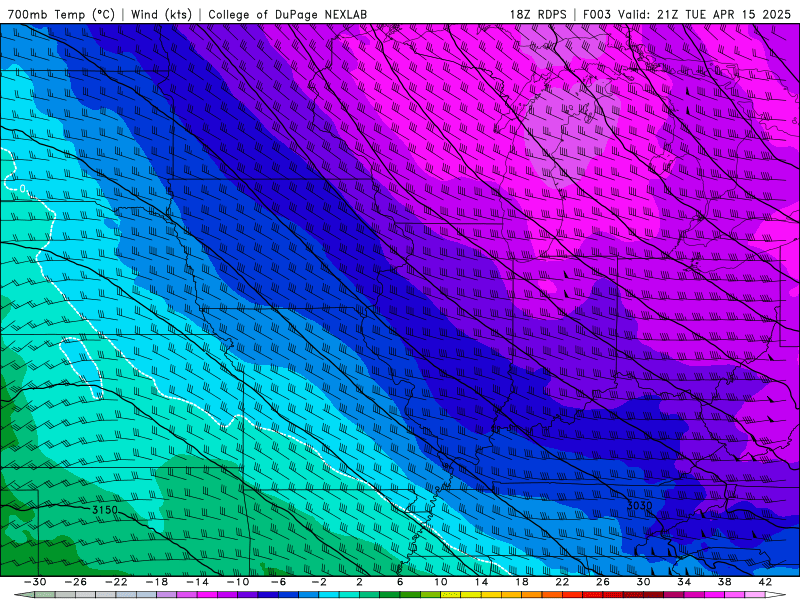
Task: Click the '34' legend tick label
Action: tap(684, 582)
